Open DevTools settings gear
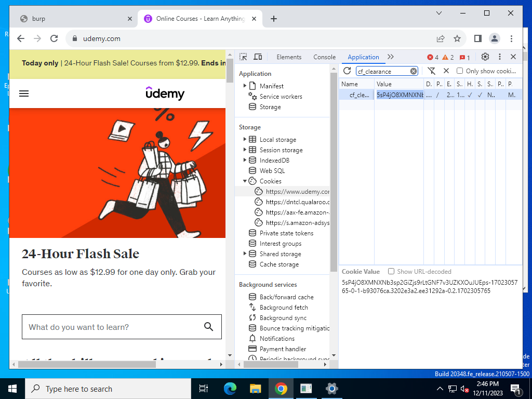 coord(485,57)
